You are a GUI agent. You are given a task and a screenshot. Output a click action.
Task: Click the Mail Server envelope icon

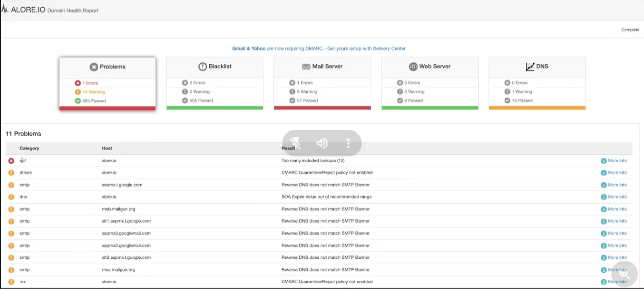pyautogui.click(x=306, y=67)
